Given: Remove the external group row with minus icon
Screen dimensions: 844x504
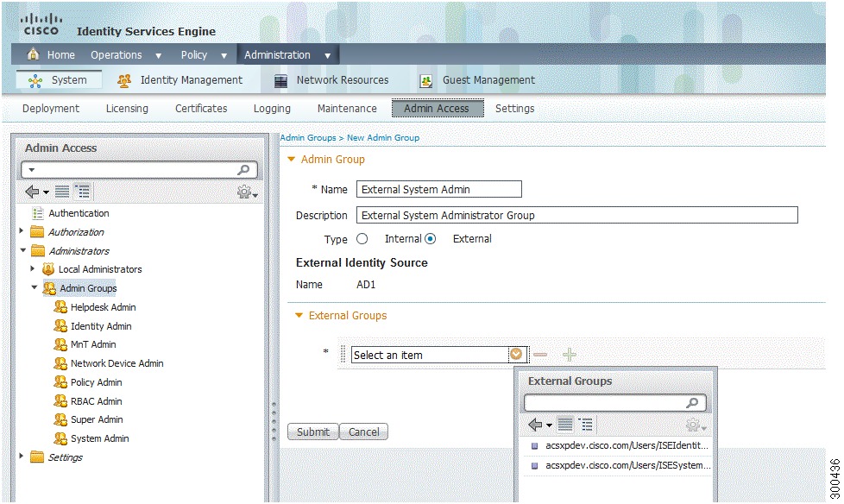Looking at the screenshot, I should pos(540,355).
